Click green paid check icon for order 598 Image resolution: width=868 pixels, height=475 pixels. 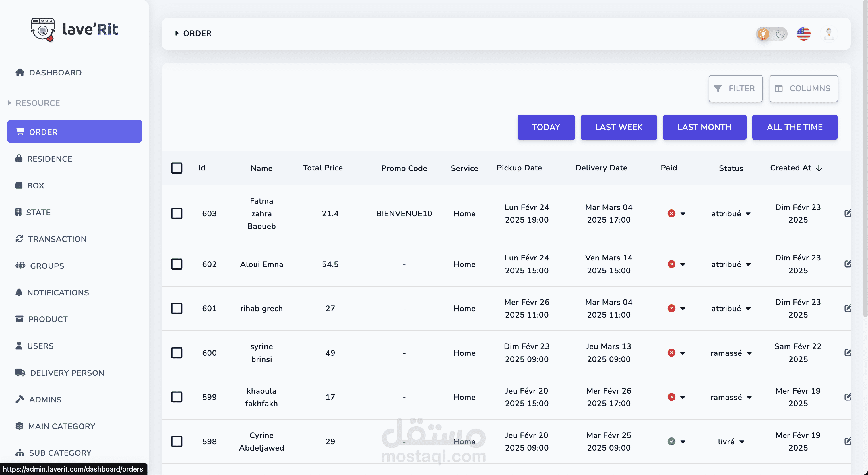tap(671, 441)
